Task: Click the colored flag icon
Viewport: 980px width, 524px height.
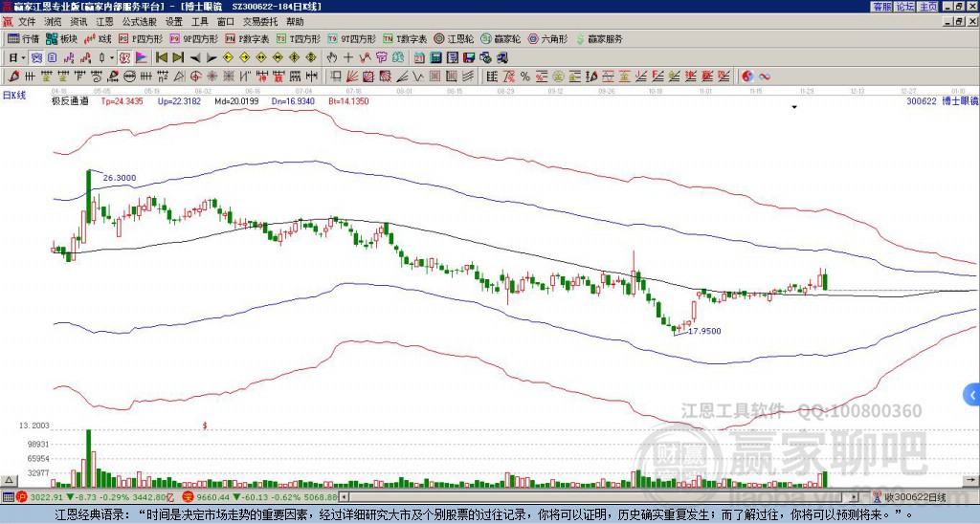Action: click(142, 57)
